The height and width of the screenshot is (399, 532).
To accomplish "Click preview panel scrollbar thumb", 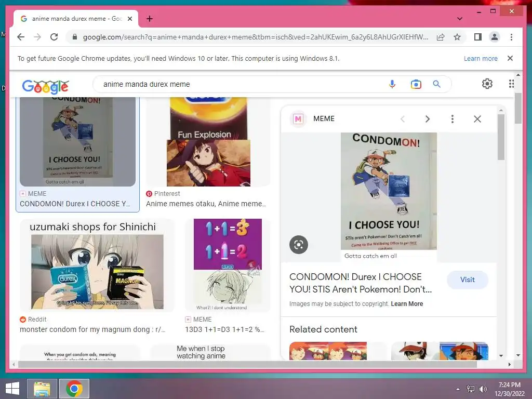I will [501, 137].
